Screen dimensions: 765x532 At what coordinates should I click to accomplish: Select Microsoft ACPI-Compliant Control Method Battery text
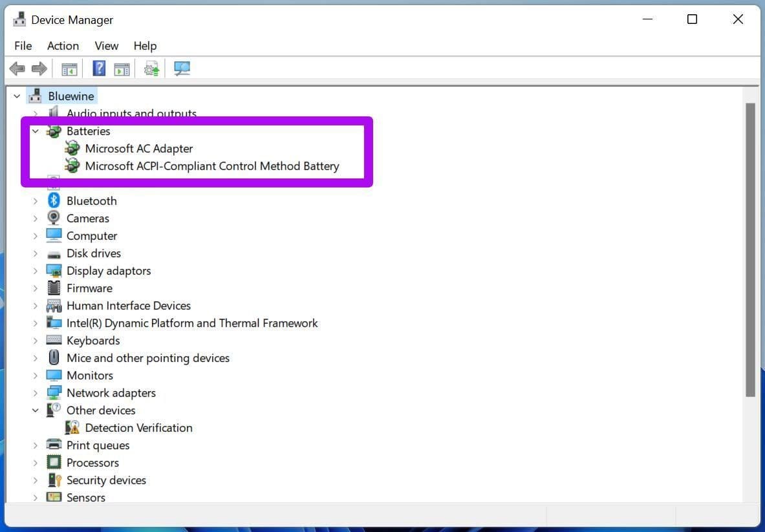[211, 166]
